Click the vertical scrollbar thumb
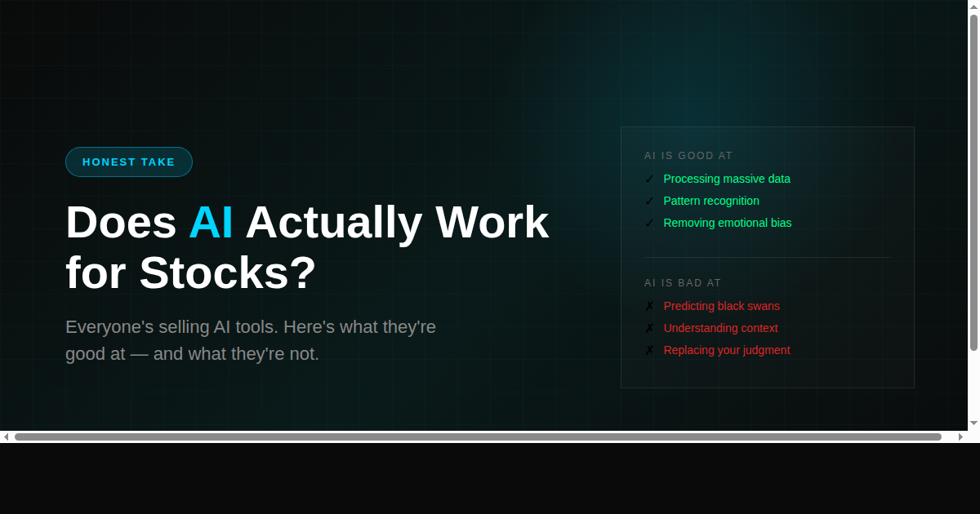 (973, 183)
